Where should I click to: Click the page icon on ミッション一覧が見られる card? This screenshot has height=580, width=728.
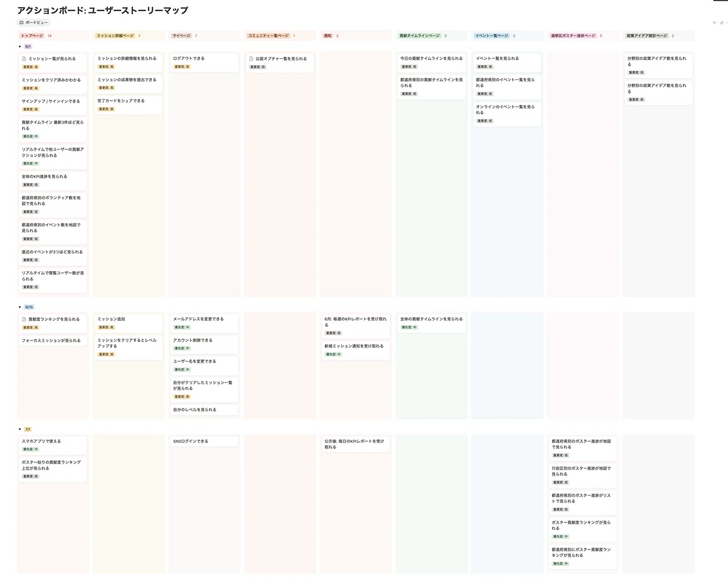click(24, 59)
